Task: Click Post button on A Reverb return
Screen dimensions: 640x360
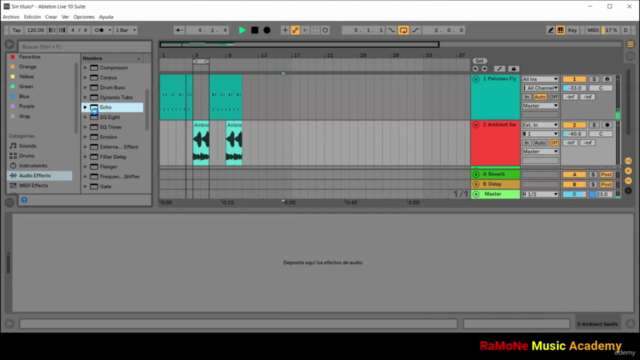Action: (606, 175)
